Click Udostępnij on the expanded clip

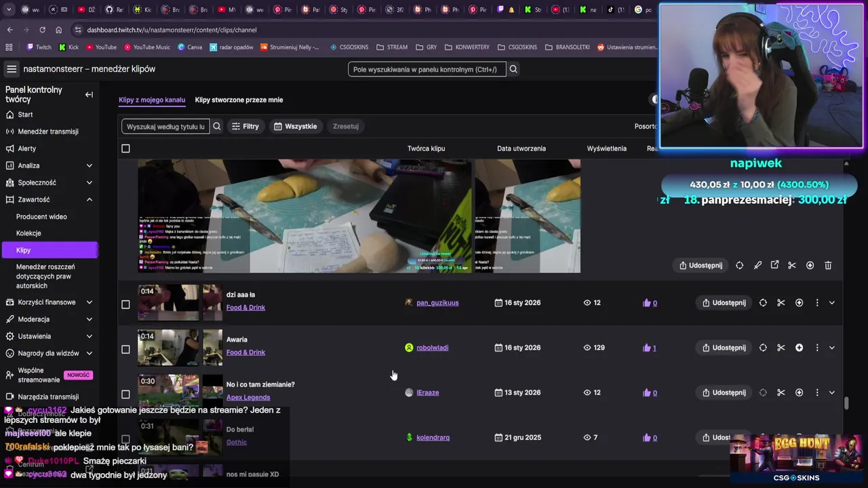coord(701,266)
